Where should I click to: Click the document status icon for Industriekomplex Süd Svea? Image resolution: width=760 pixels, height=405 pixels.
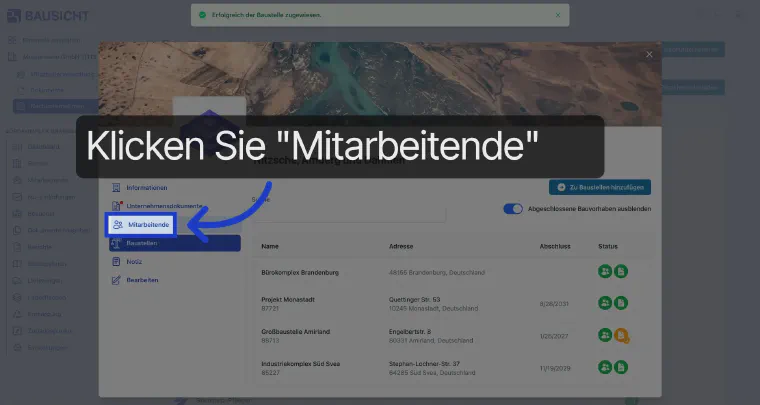(621, 367)
